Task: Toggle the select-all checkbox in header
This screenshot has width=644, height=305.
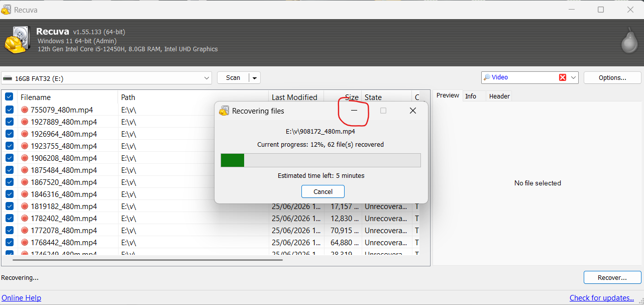Action: pos(9,97)
